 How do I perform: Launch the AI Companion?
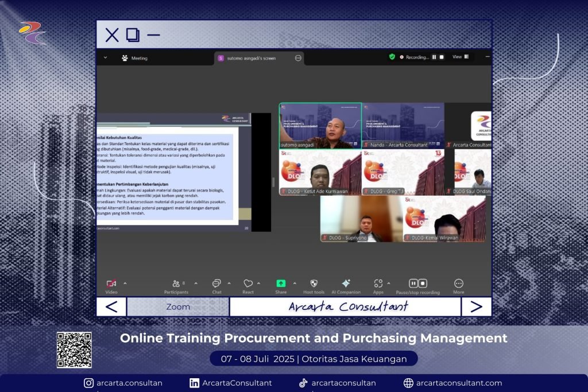346,284
